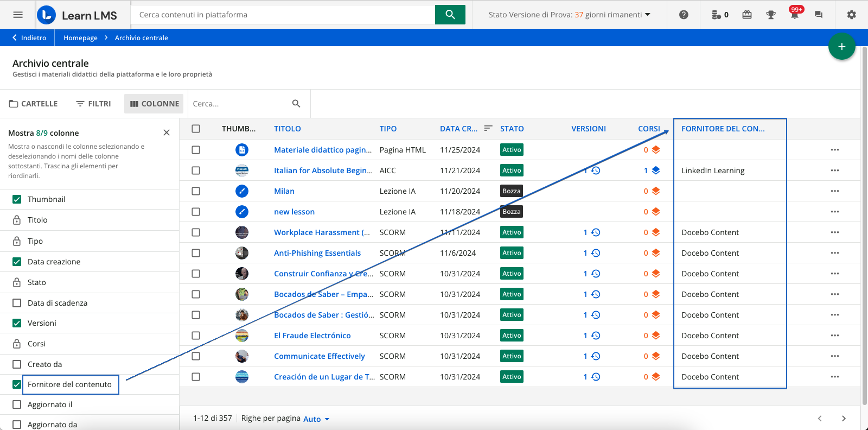
Task: Open the help question mark icon
Action: 684,15
